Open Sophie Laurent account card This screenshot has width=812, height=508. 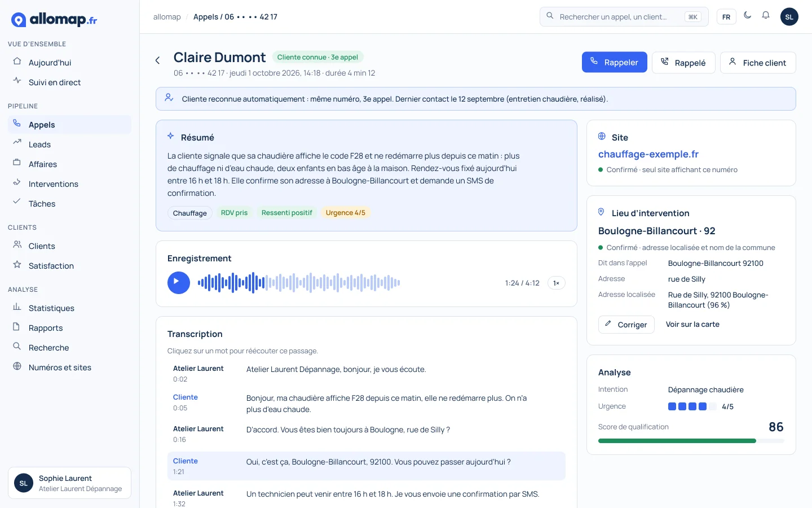[x=69, y=483]
